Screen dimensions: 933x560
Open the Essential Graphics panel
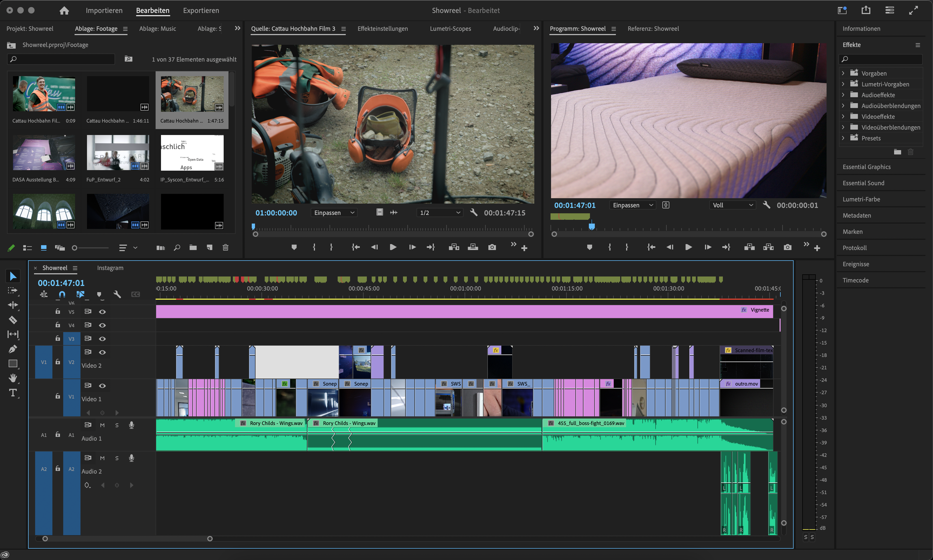coord(866,167)
